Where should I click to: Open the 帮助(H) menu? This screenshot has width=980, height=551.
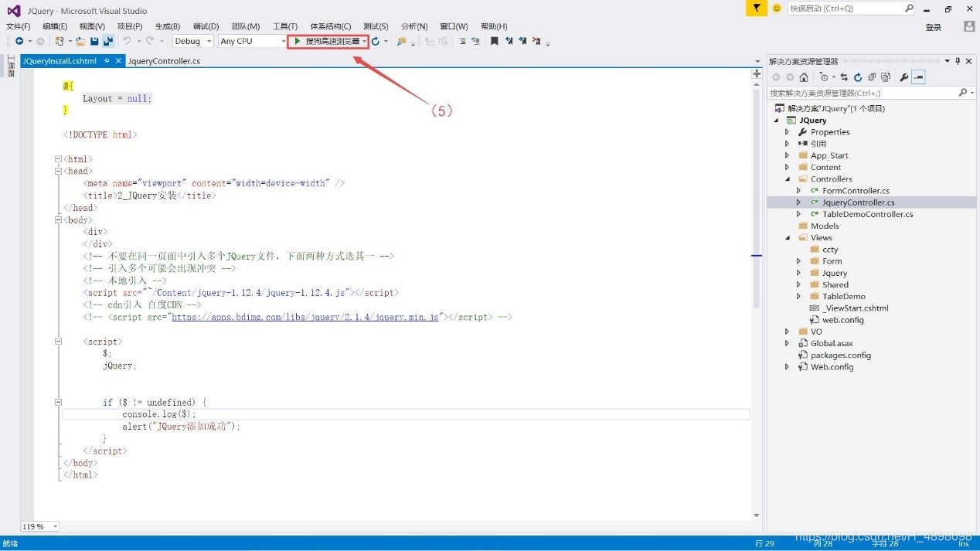(494, 26)
